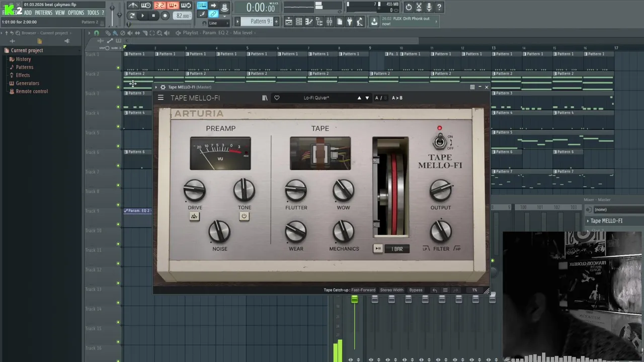Click the tape stop play/pause button
Image resolution: width=644 pixels, height=362 pixels.
(378, 248)
